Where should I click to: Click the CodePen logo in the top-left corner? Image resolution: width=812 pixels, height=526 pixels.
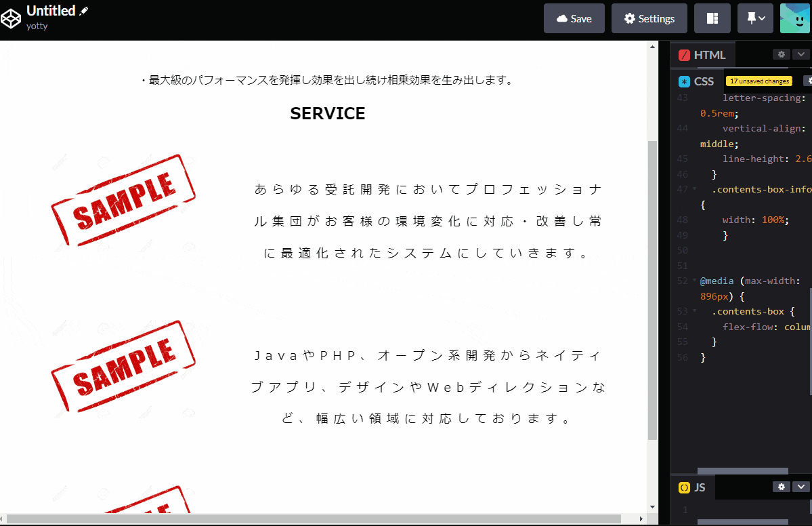pos(11,18)
